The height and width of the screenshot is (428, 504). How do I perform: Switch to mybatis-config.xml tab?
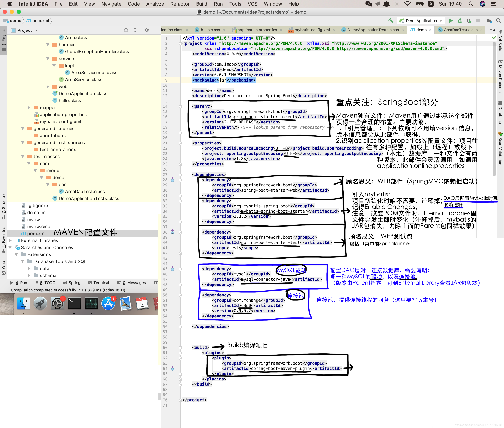[x=312, y=30]
